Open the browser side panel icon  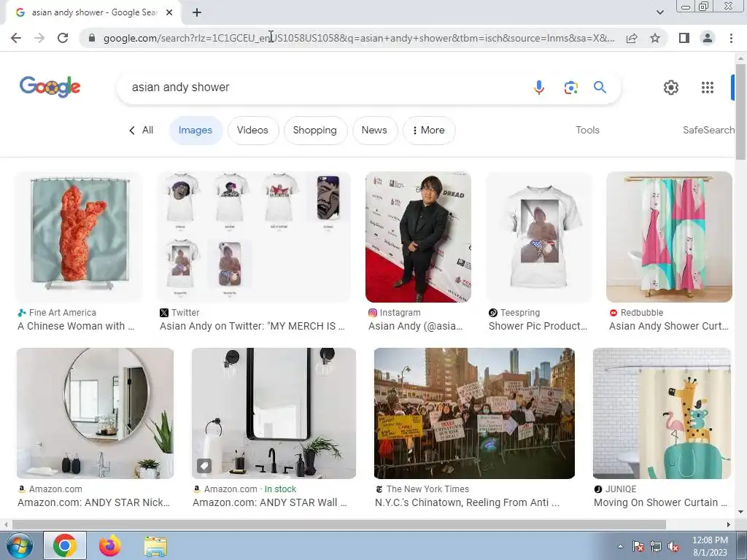(684, 38)
